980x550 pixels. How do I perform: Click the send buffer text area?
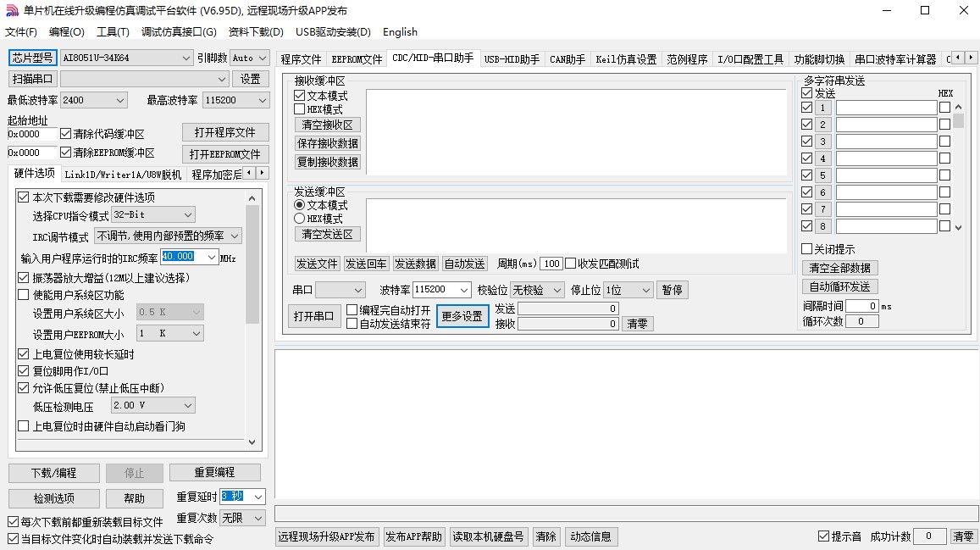576,225
